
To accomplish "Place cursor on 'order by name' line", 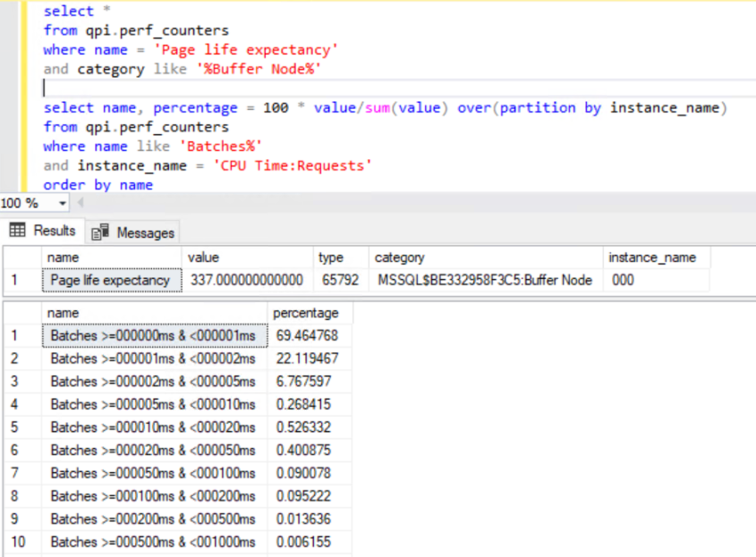I will pos(98,184).
